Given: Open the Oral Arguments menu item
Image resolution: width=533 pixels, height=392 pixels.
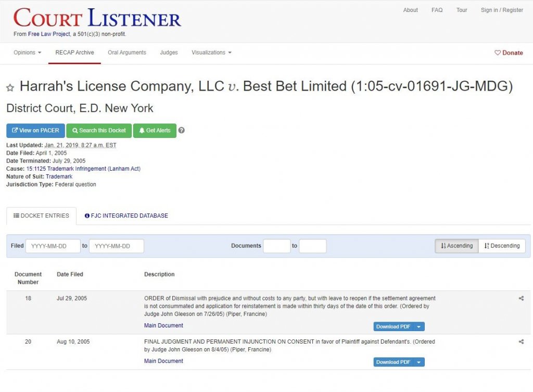Looking at the screenshot, I should click(127, 53).
